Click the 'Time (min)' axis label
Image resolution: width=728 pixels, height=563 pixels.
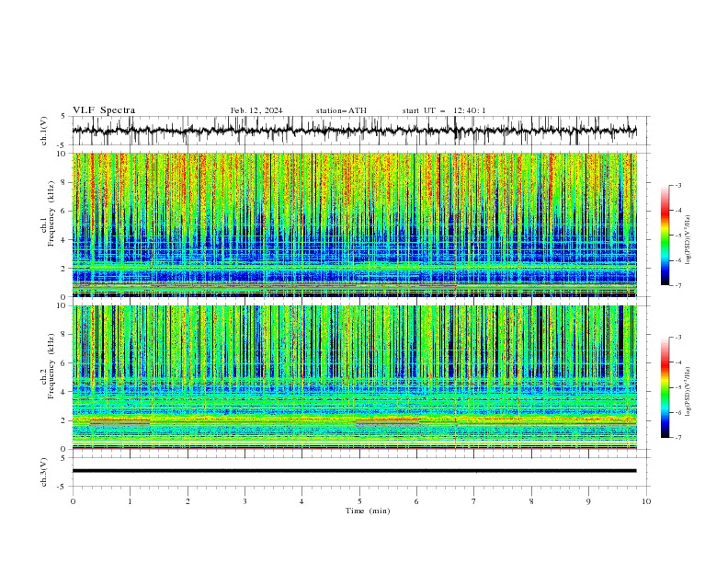coord(368,511)
